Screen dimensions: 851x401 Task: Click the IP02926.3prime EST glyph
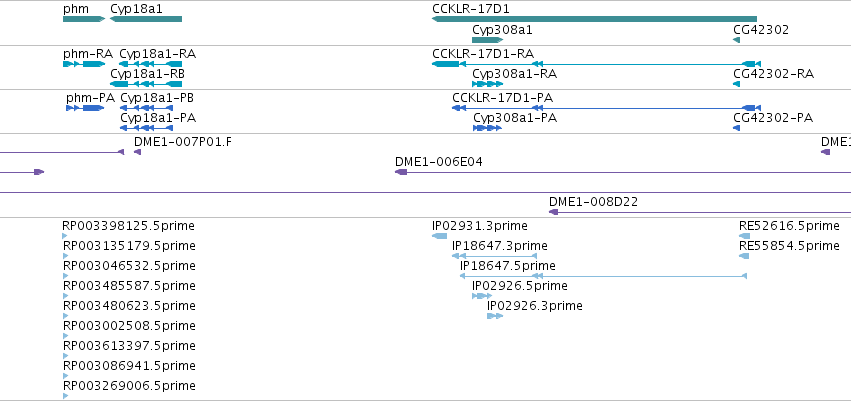point(495,316)
